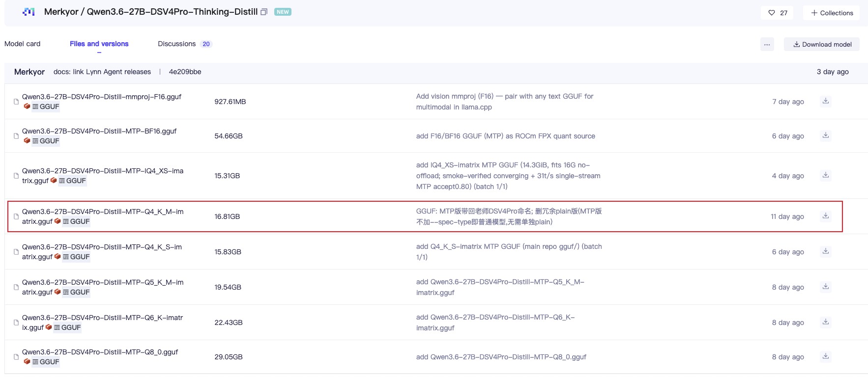Open the MTP-Q4_K_S-imatrix.gguf file
This screenshot has height=377, width=868.
tap(102, 251)
